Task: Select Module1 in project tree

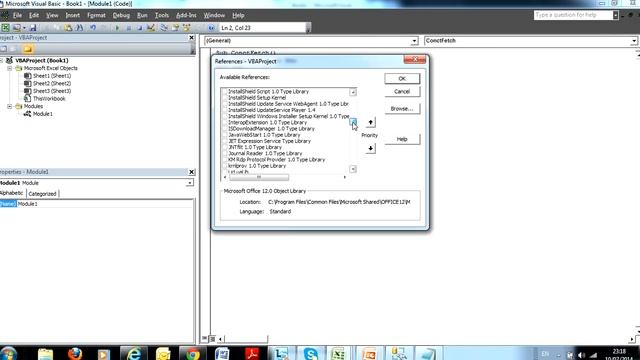Action: 42,114
